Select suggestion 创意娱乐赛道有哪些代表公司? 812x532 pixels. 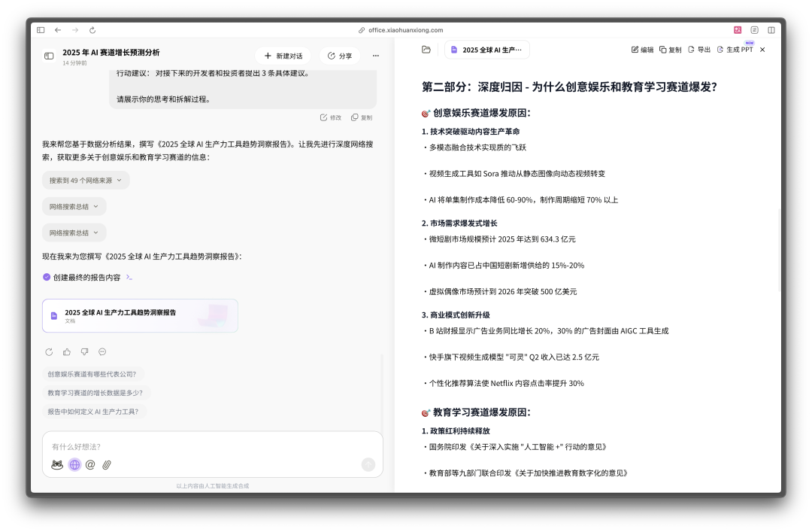[92, 374]
